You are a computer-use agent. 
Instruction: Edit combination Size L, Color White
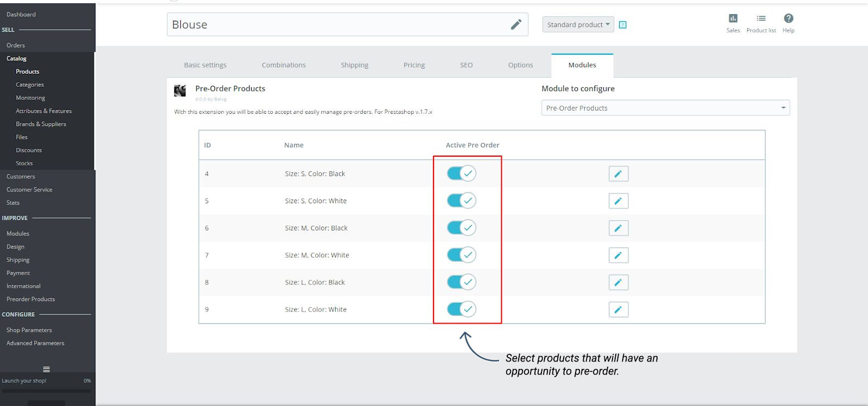coord(618,310)
